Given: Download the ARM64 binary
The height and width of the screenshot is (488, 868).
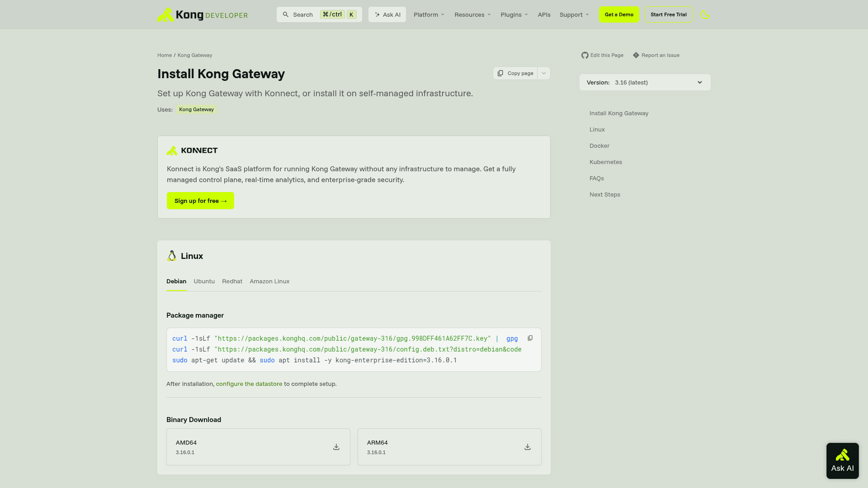Looking at the screenshot, I should coord(528,447).
